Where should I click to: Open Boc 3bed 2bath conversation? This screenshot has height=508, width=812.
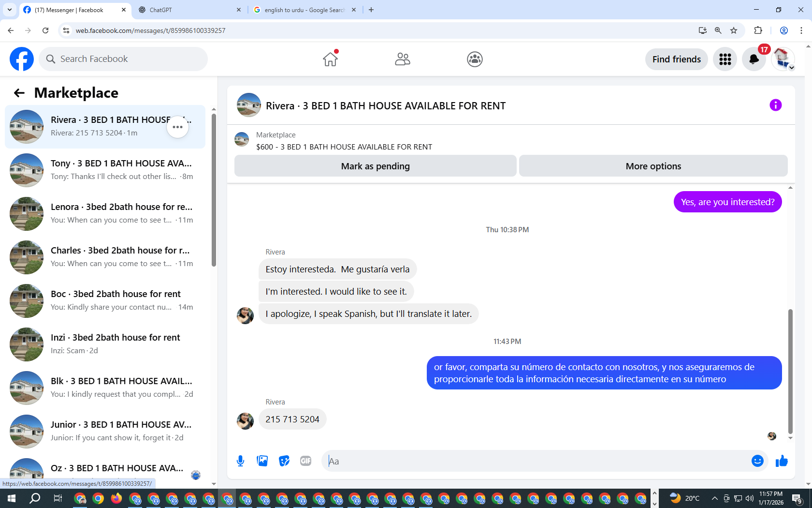click(105, 301)
